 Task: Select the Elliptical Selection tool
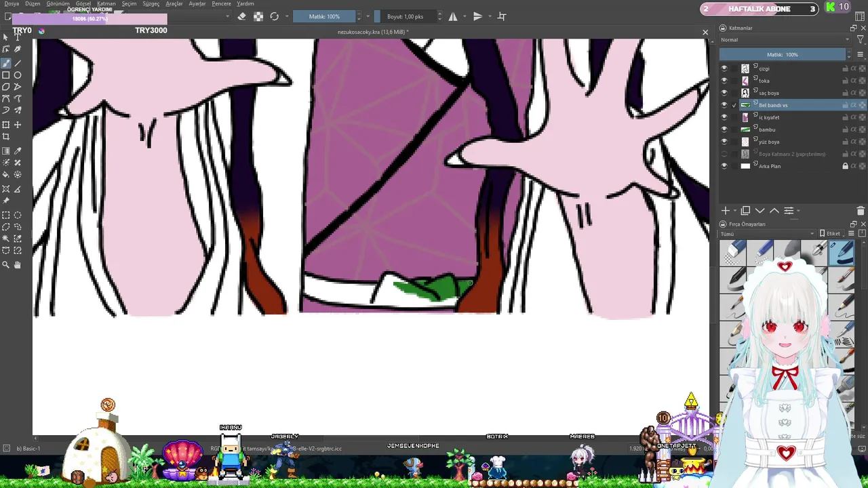[18, 216]
